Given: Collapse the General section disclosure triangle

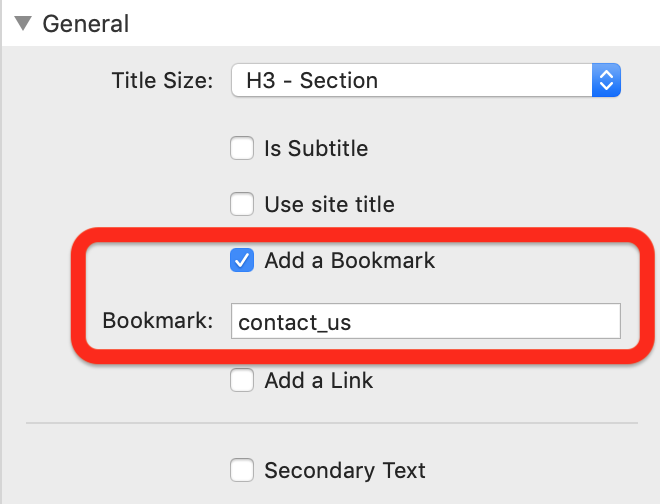Looking at the screenshot, I should [x=23, y=24].
